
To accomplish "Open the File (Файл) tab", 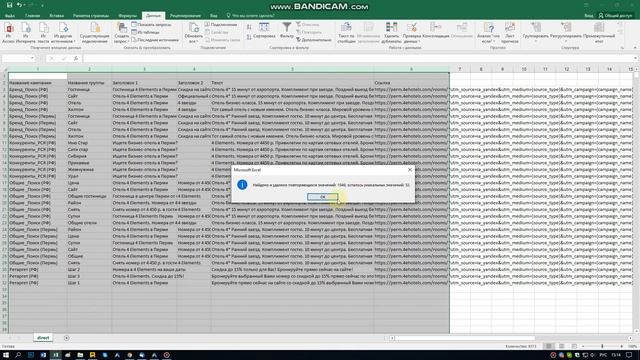I will [x=10, y=16].
